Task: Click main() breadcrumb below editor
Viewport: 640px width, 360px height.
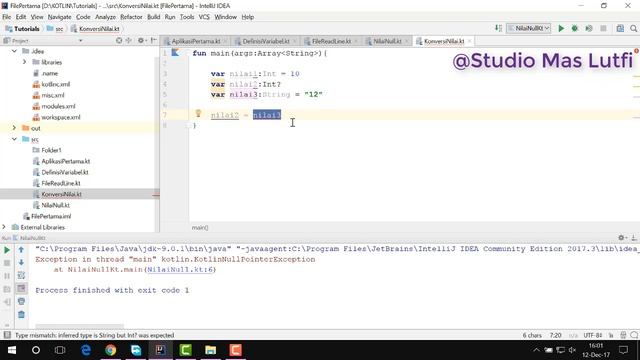Action: click(x=200, y=227)
